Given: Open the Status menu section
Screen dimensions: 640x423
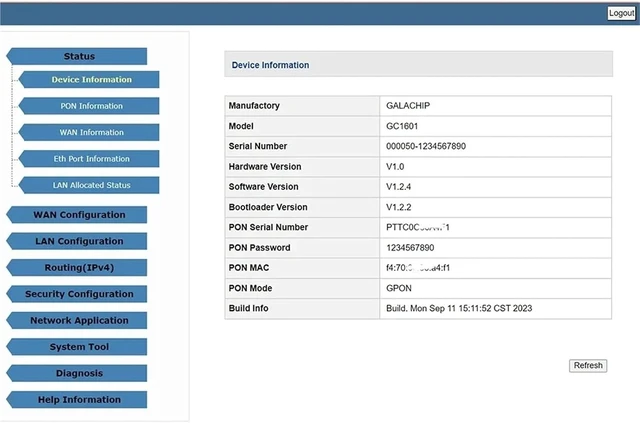Looking at the screenshot, I should (x=77, y=56).
